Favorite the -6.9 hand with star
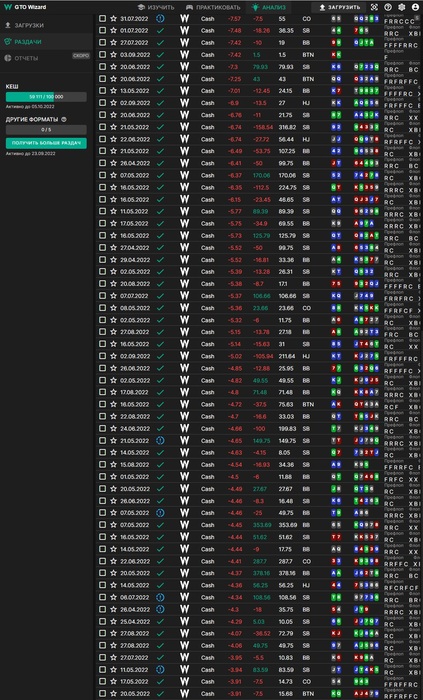Image resolution: width=423 pixels, height=700 pixels. pos(113,103)
